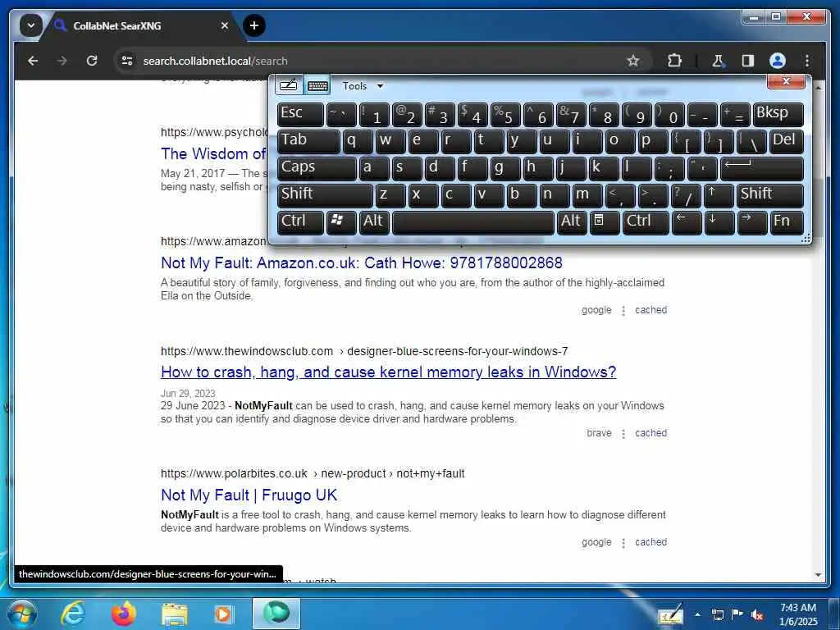Image resolution: width=840 pixels, height=630 pixels.
Task: Reload the search results page
Action: 92,61
